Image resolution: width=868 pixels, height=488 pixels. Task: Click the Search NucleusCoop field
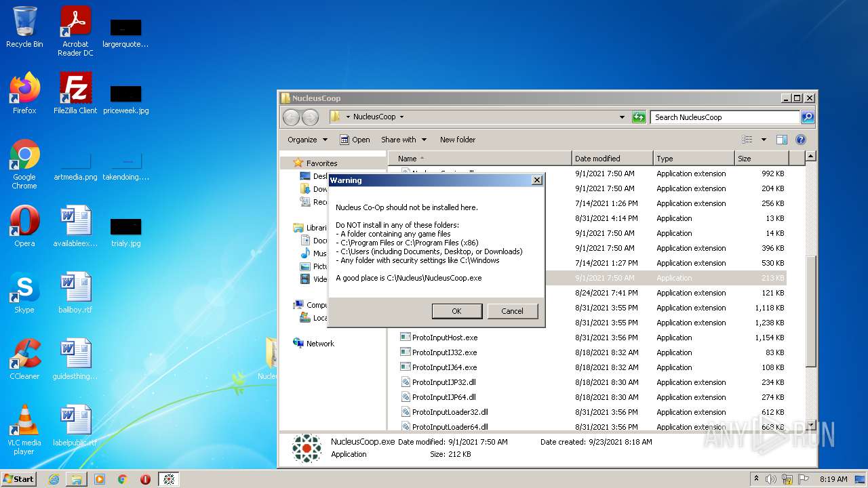point(724,117)
